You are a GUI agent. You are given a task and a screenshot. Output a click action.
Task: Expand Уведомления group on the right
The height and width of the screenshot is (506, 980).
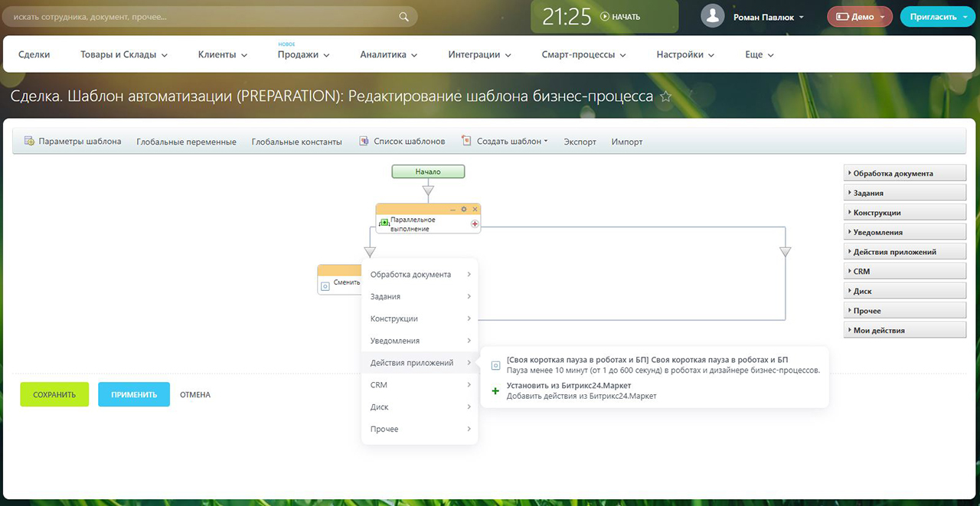click(904, 232)
